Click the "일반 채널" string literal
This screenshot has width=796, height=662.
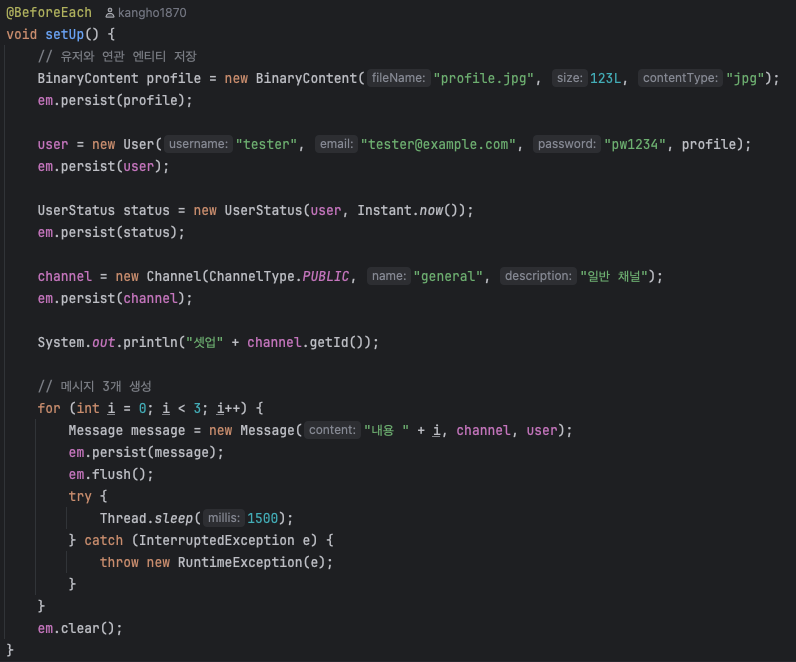click(x=614, y=276)
